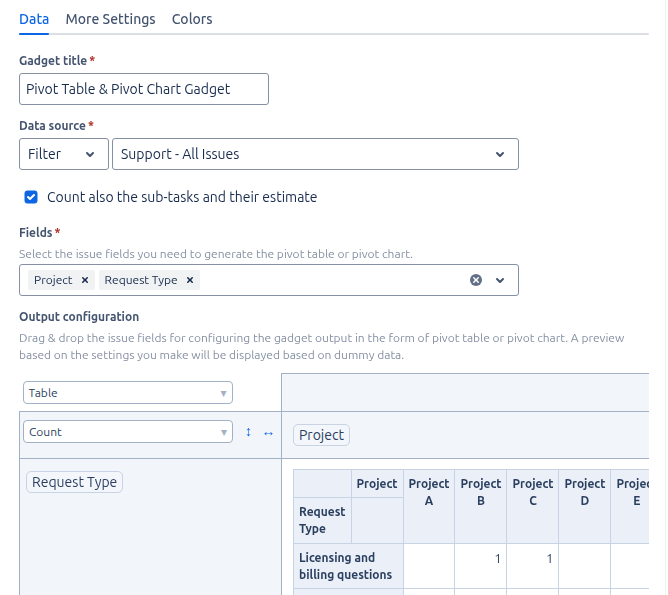The height and width of the screenshot is (595, 668).
Task: Switch to the More Settings tab
Action: click(x=110, y=19)
